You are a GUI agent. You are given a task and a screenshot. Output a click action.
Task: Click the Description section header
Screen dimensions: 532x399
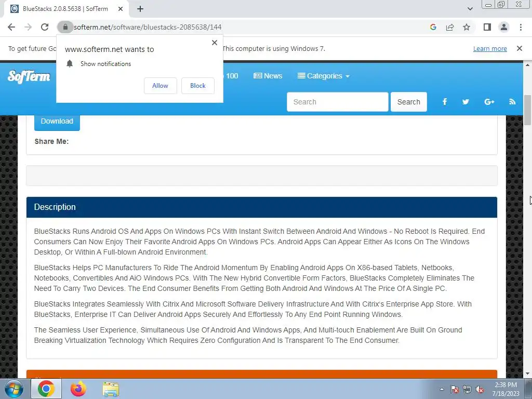pyautogui.click(x=262, y=207)
